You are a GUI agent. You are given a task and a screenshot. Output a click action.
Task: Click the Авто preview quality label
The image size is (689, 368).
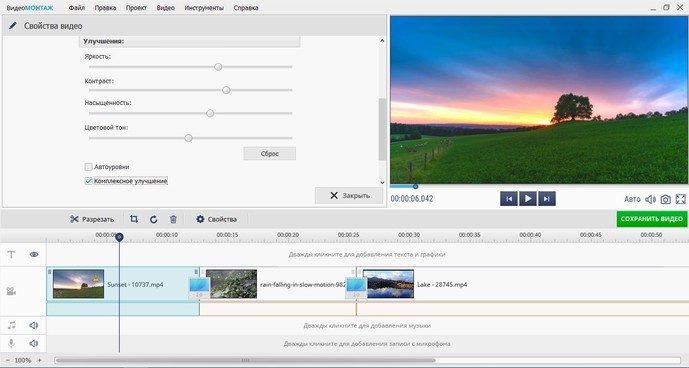tap(632, 199)
